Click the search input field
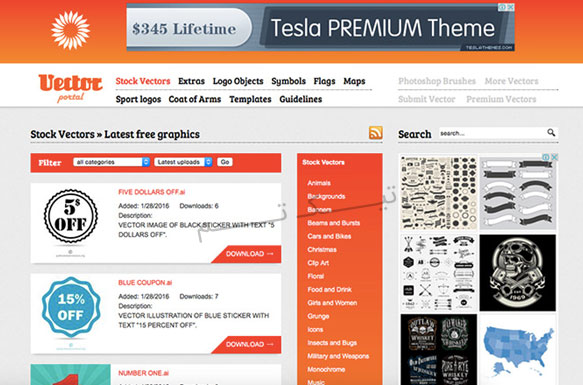Screen dimensions: 583x385 pyautogui.click(x=493, y=133)
